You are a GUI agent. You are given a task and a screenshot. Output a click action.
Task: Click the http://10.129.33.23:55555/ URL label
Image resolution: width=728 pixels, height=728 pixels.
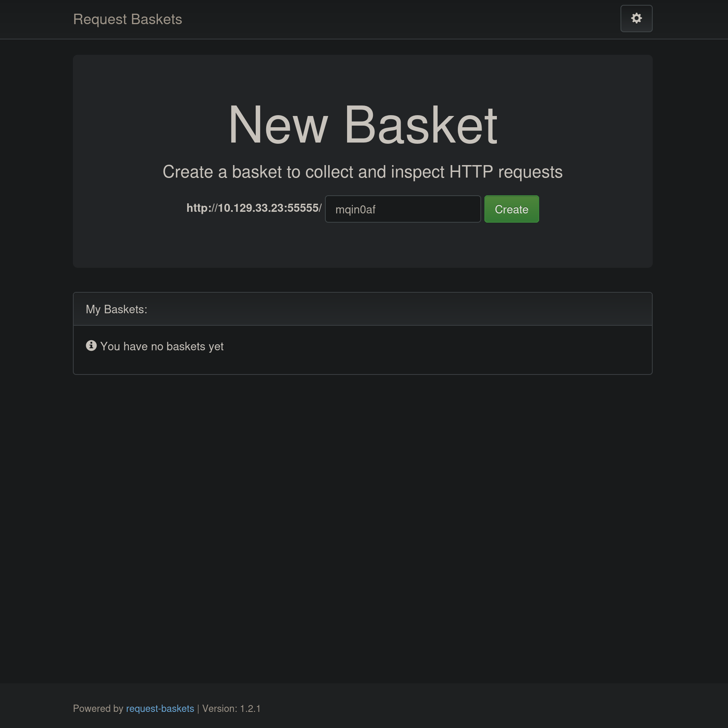(x=254, y=208)
